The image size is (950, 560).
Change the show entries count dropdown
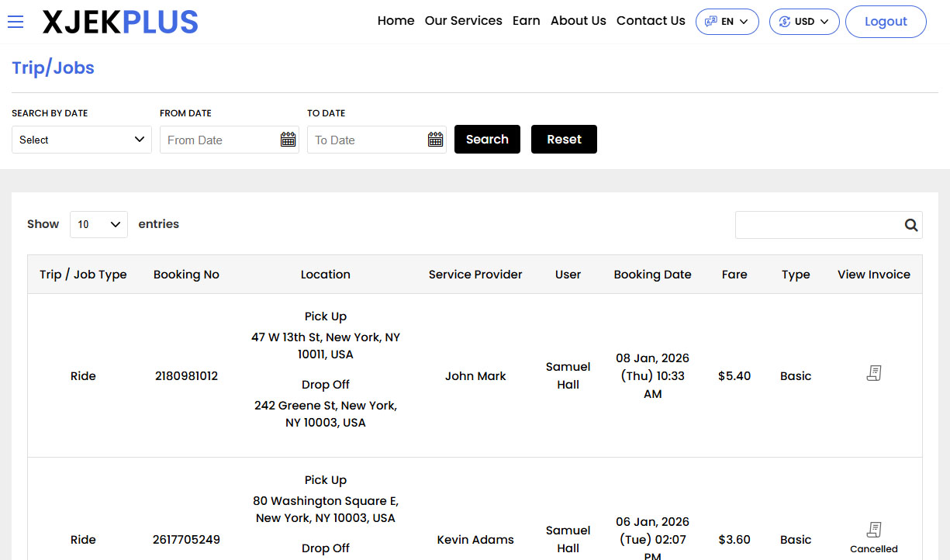(98, 224)
